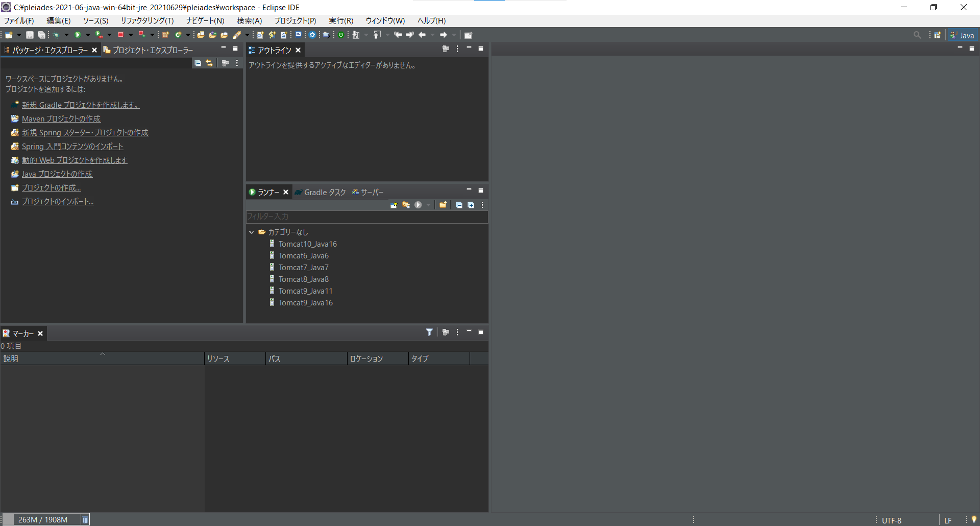This screenshot has width=980, height=526.
Task: Click the Save icon in the toolbar
Action: coord(30,35)
